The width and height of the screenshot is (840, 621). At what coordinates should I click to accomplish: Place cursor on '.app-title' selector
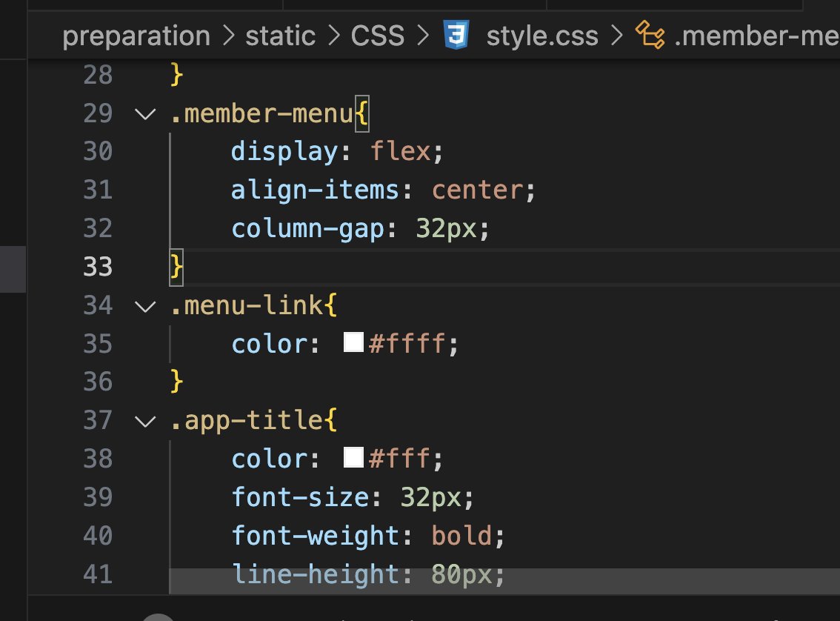(247, 421)
